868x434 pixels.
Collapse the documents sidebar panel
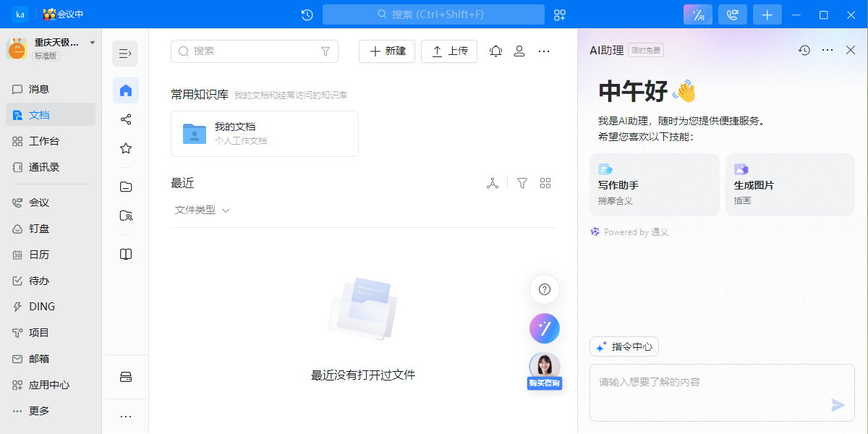[124, 53]
